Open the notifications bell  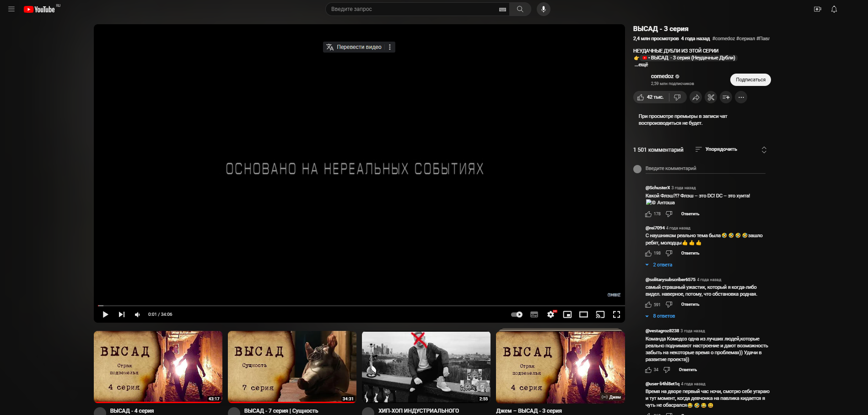(834, 9)
